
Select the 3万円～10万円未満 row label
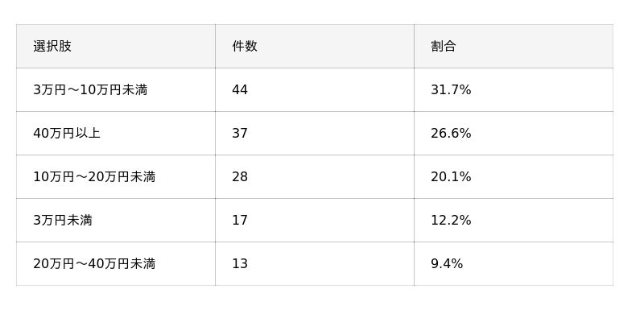90,90
